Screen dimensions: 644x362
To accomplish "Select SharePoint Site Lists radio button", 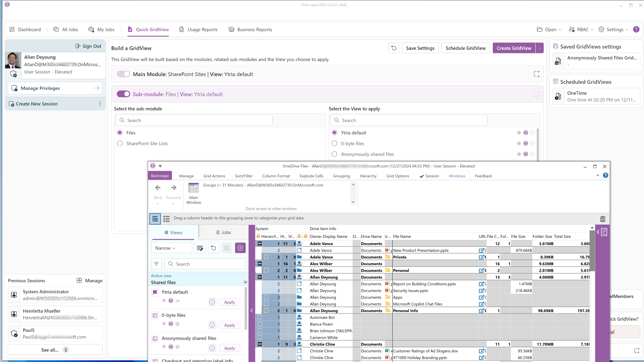I will pos(120,143).
